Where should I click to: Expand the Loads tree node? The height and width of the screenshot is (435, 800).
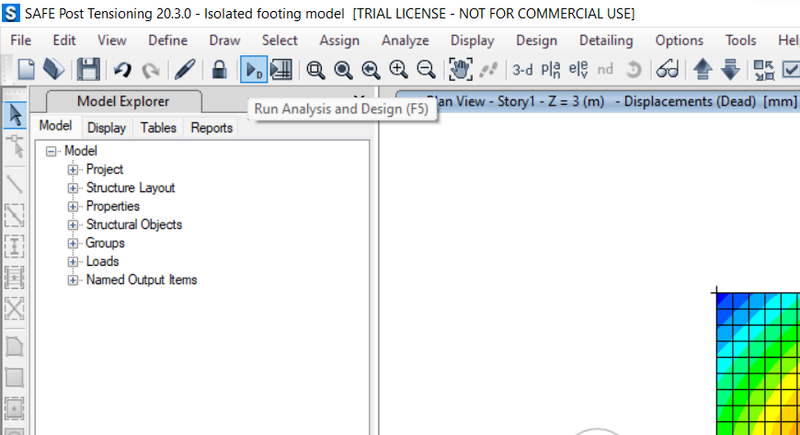click(x=73, y=262)
